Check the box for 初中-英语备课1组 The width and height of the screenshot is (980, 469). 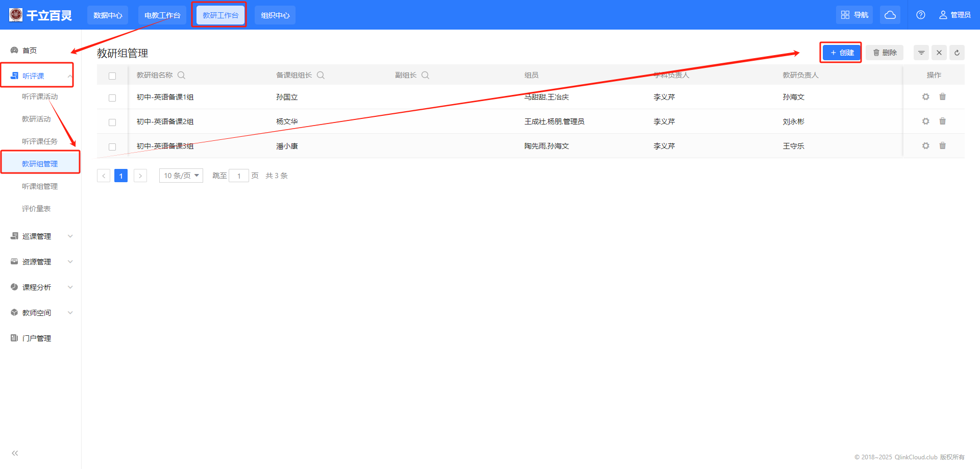tap(112, 98)
